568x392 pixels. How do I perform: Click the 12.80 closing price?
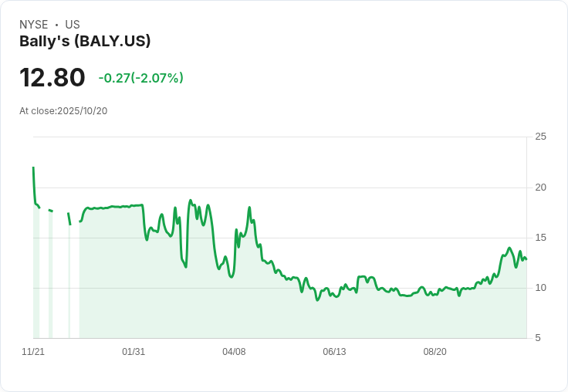(52, 78)
